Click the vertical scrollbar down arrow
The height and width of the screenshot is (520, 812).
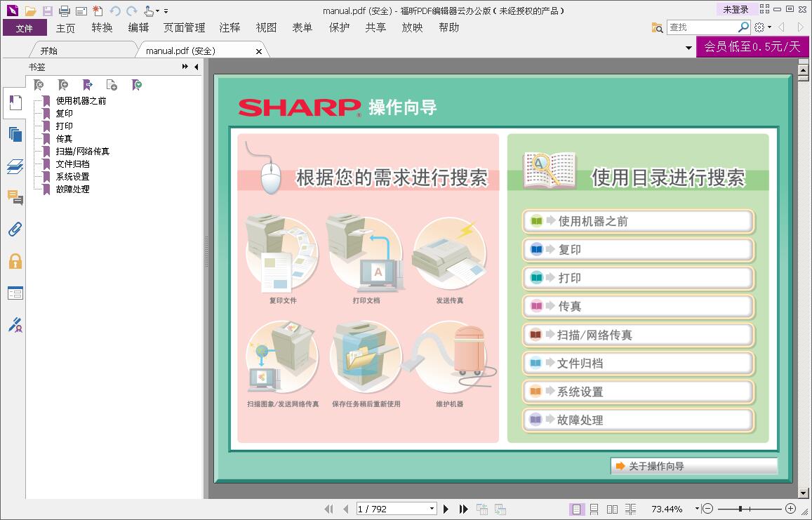[803, 493]
